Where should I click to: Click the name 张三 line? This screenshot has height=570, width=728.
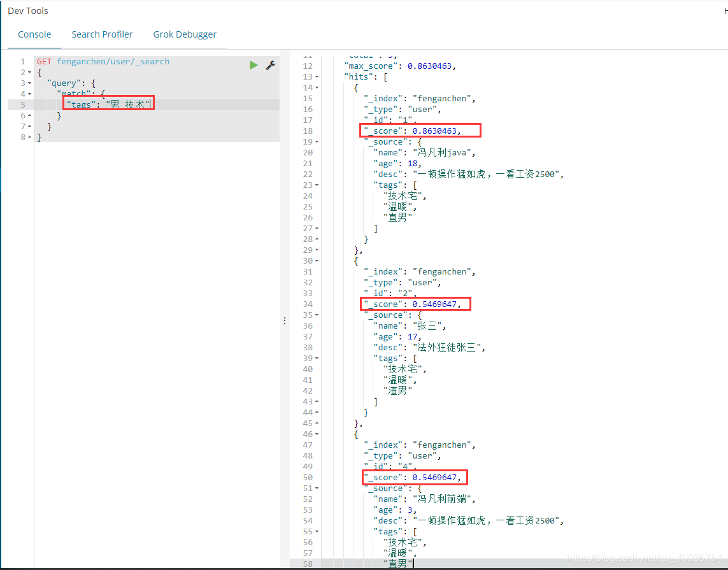click(410, 326)
